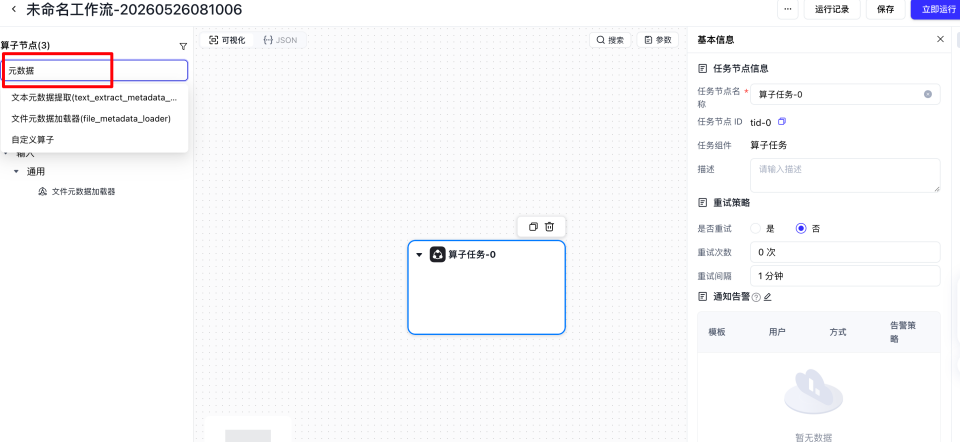Collapse the 算子任务-0 node arrow

tap(419, 255)
